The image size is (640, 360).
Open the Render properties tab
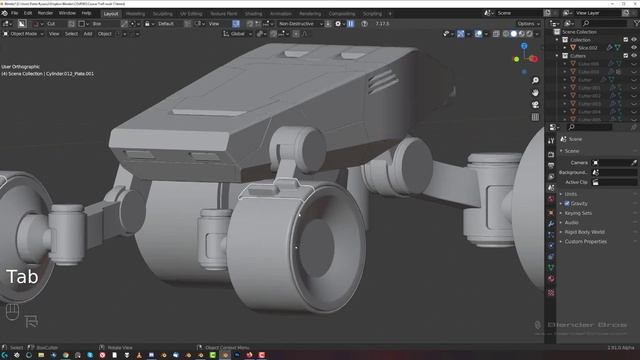coord(551,155)
